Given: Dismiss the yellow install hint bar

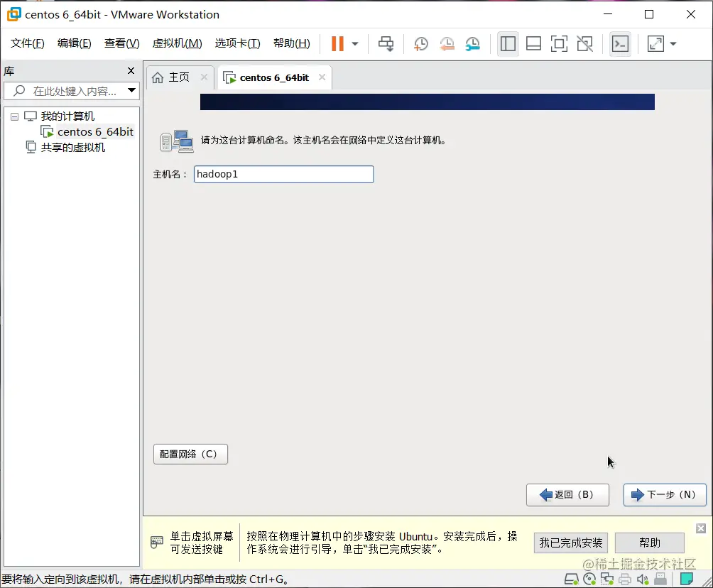Looking at the screenshot, I should click(701, 528).
